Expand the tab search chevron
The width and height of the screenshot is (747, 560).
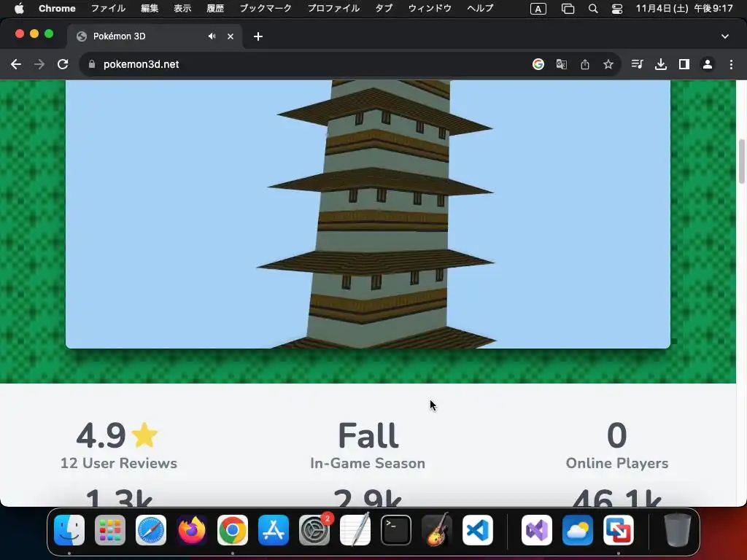pos(725,36)
